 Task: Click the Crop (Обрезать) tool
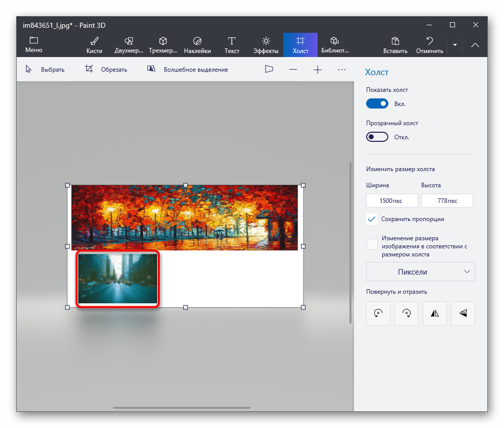106,70
